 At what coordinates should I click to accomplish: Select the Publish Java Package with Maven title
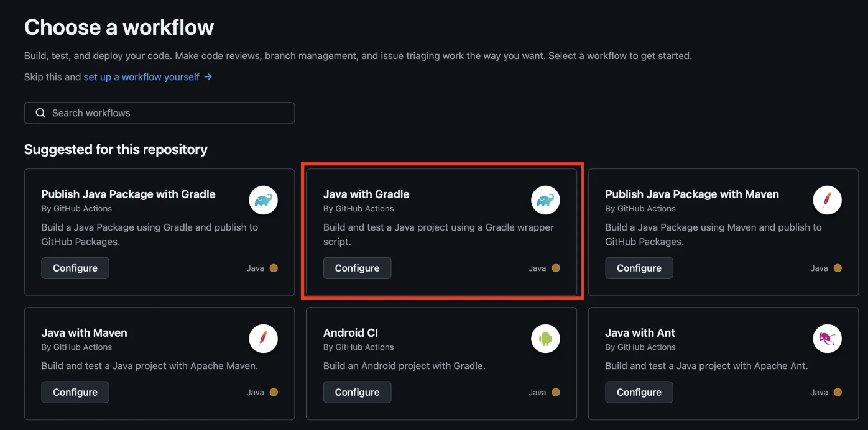click(692, 194)
